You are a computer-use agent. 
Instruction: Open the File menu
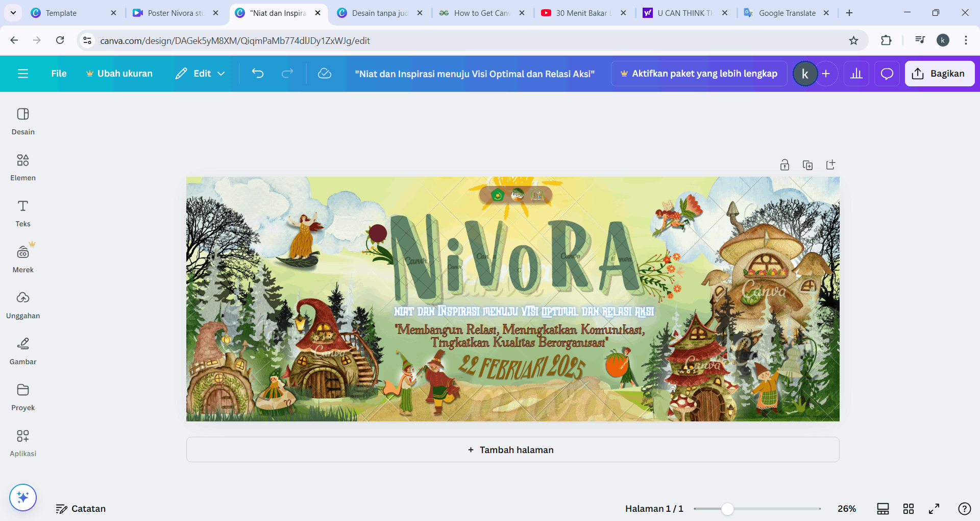59,73
